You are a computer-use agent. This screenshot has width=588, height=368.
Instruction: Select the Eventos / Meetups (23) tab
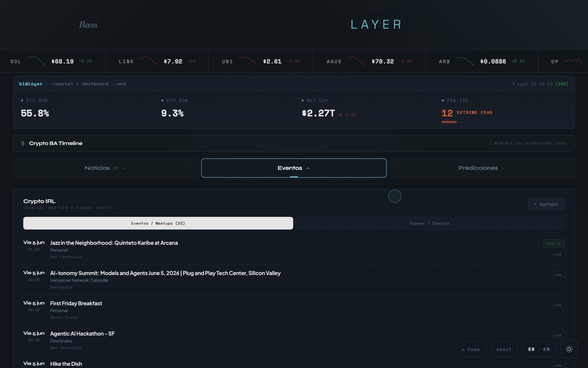[158, 223]
